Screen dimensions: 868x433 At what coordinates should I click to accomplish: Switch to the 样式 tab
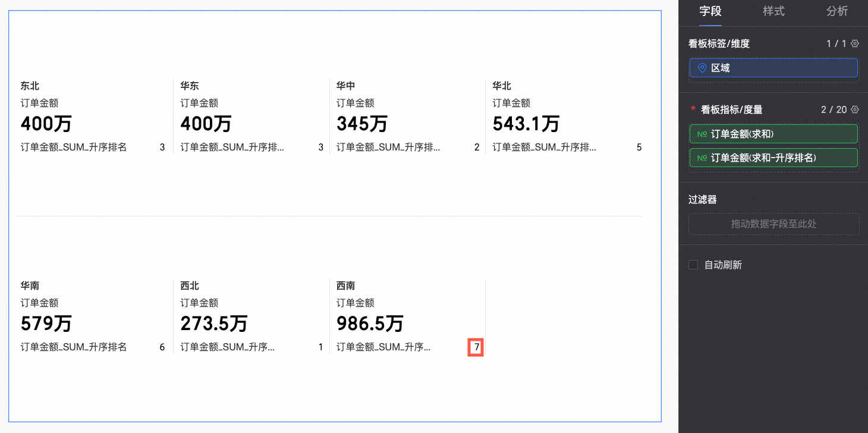pyautogui.click(x=773, y=11)
